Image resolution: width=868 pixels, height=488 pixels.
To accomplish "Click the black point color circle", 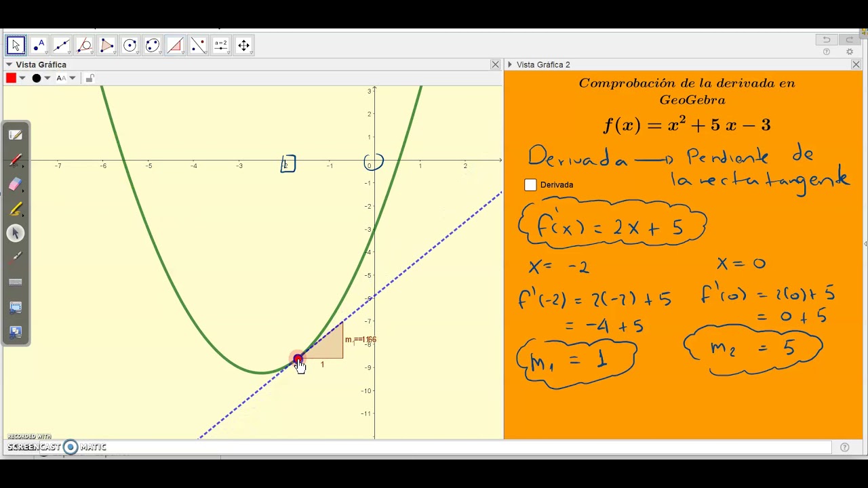I will pyautogui.click(x=37, y=78).
